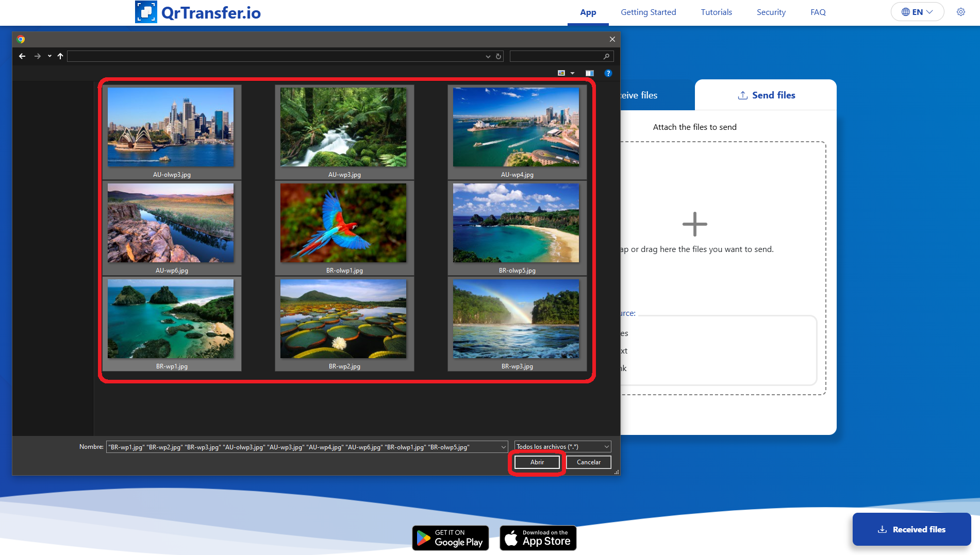The width and height of the screenshot is (980, 555).
Task: Open the App tab
Action: [588, 12]
